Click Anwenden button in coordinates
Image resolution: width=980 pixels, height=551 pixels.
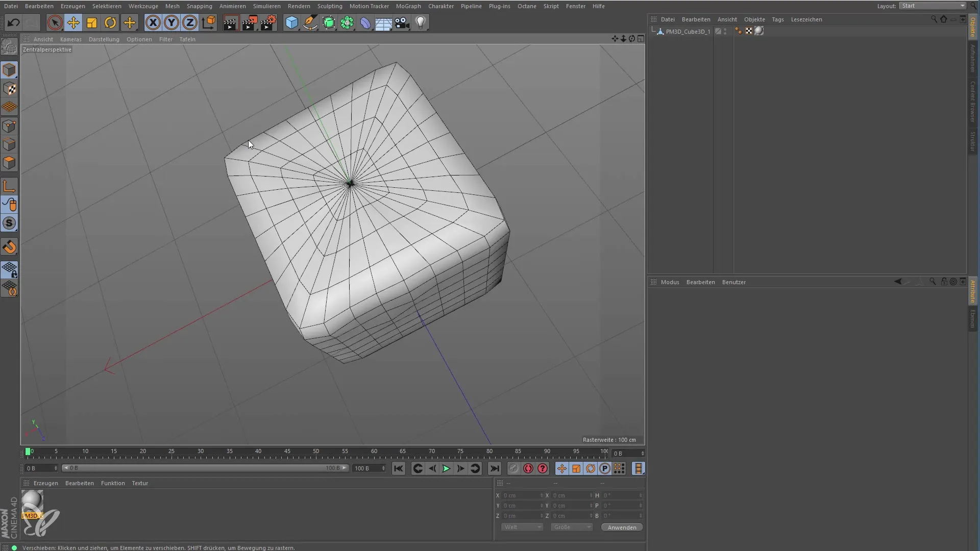tap(621, 527)
